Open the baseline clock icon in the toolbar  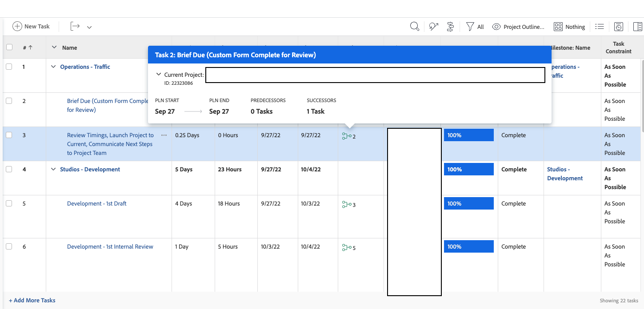pyautogui.click(x=619, y=27)
